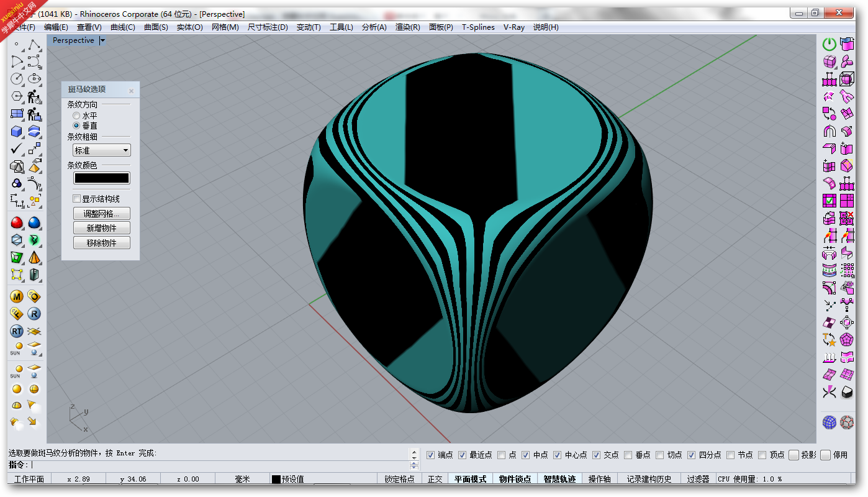Click the red sphere shading icon
The width and height of the screenshot is (868, 497).
pyautogui.click(x=17, y=222)
